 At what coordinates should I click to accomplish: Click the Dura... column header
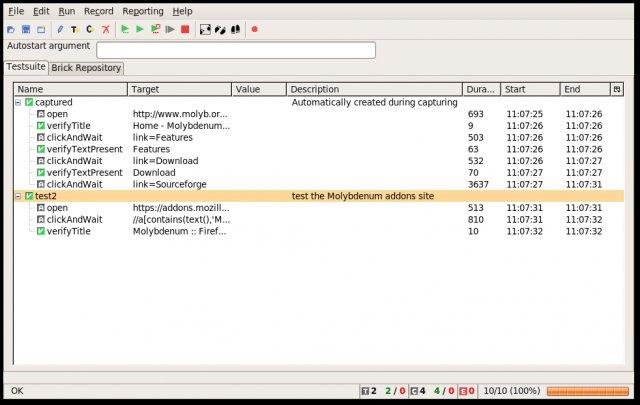pyautogui.click(x=482, y=89)
